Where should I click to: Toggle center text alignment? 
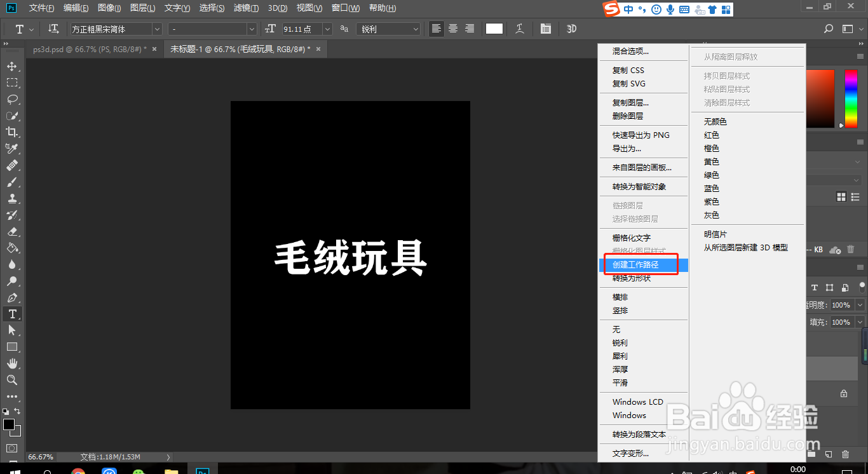[452, 29]
